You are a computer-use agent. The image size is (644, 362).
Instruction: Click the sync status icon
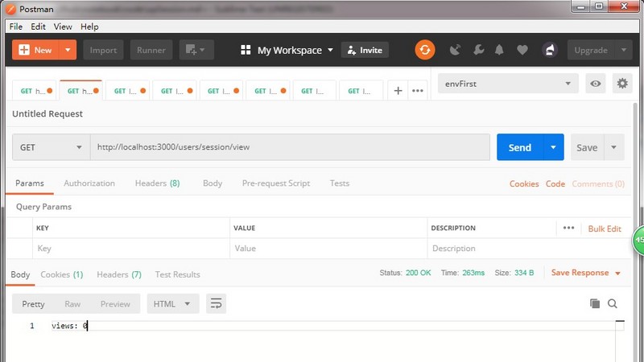click(425, 50)
